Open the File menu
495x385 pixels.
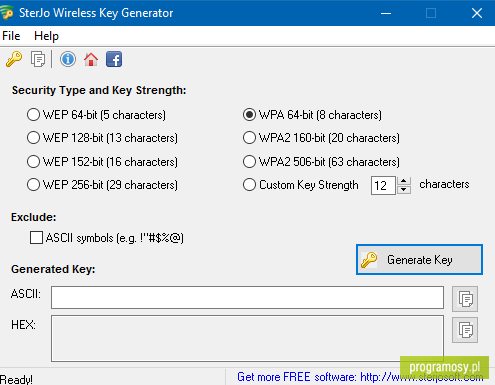tap(11, 36)
